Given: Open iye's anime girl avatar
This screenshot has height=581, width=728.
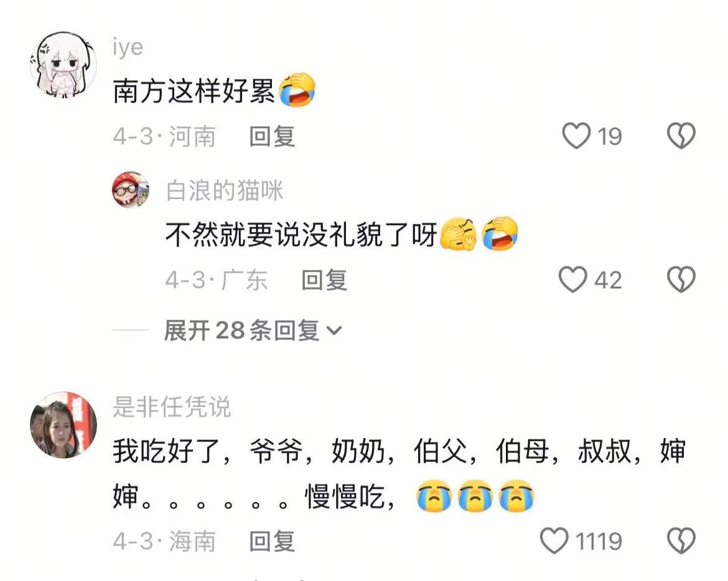Looking at the screenshot, I should coord(63,65).
